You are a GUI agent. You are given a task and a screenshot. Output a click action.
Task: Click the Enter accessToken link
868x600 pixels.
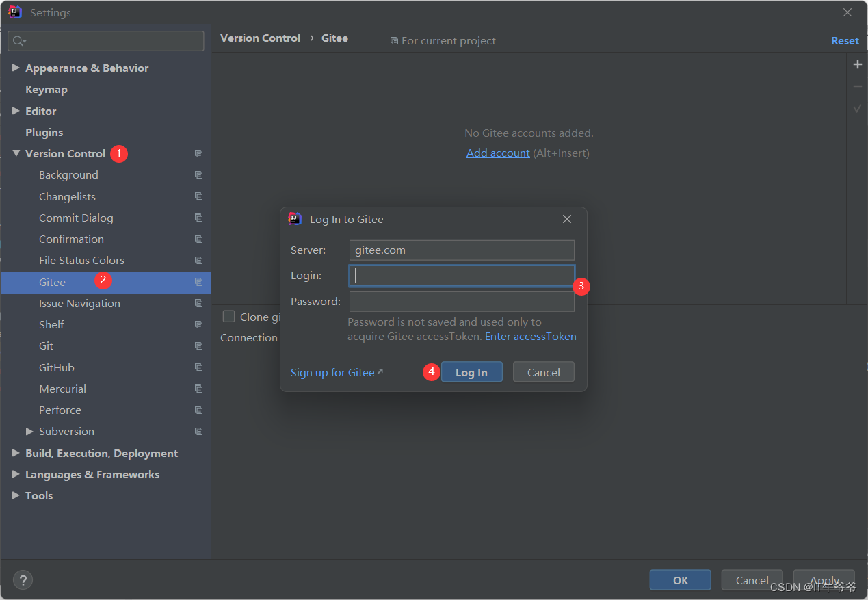pos(530,336)
